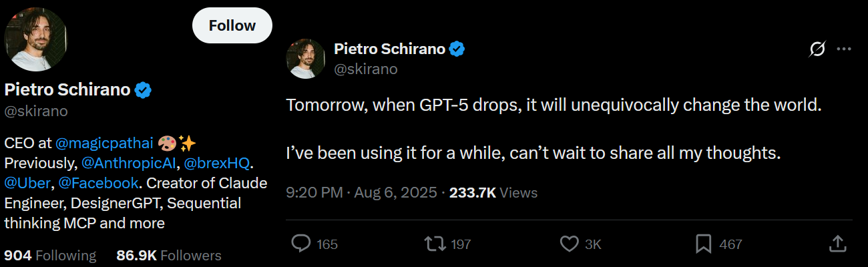868x267 pixels.
Task: Click the small avatar beside the tweet
Action: coord(306,59)
